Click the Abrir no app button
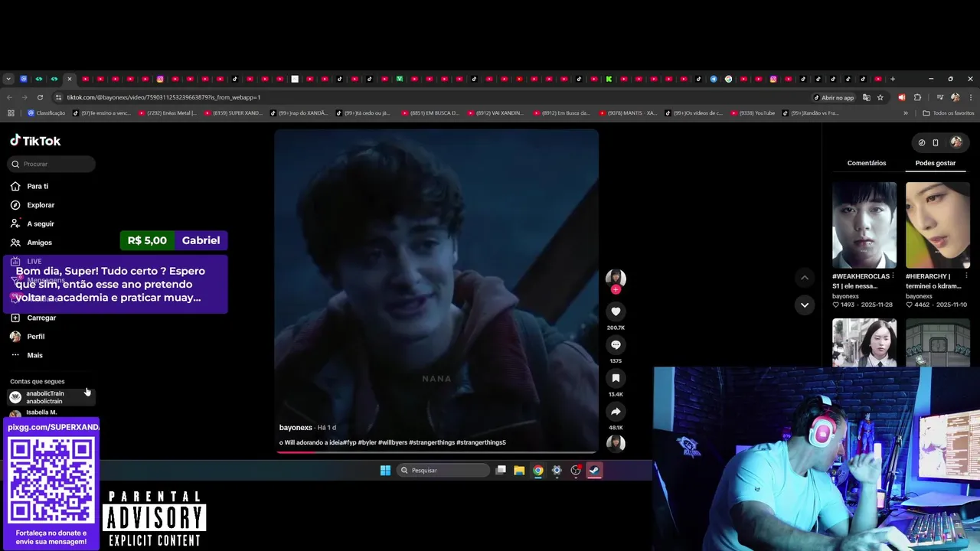Image resolution: width=980 pixels, height=551 pixels. 834,97
